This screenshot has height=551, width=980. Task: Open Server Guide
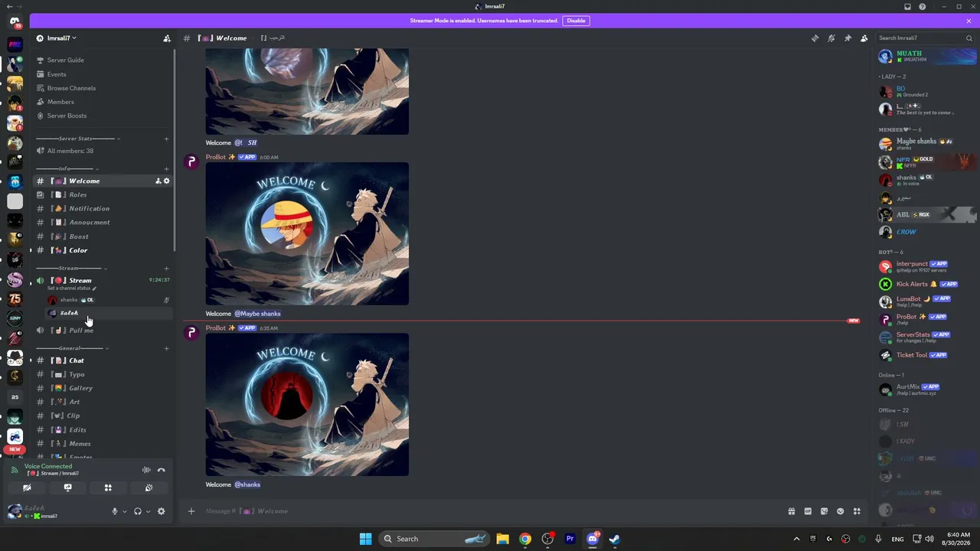click(x=65, y=60)
